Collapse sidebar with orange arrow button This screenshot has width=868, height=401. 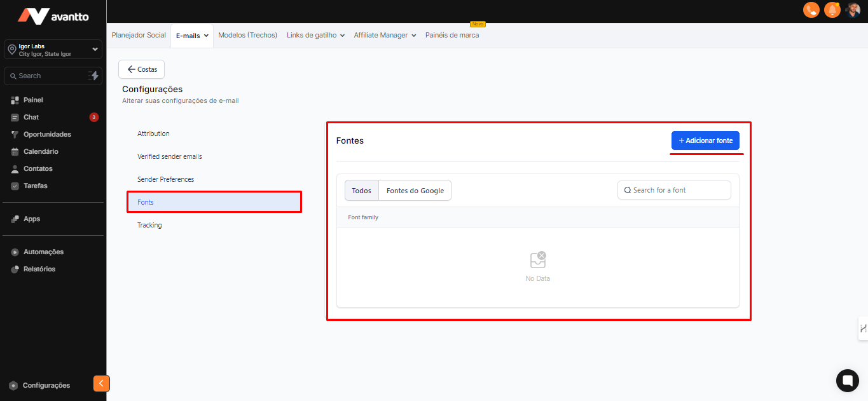coord(101,383)
